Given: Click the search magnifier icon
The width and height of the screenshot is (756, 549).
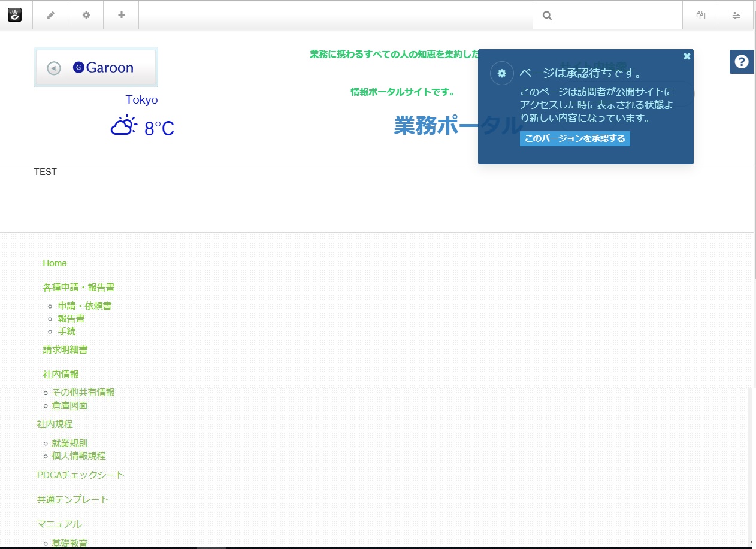Looking at the screenshot, I should click(547, 16).
